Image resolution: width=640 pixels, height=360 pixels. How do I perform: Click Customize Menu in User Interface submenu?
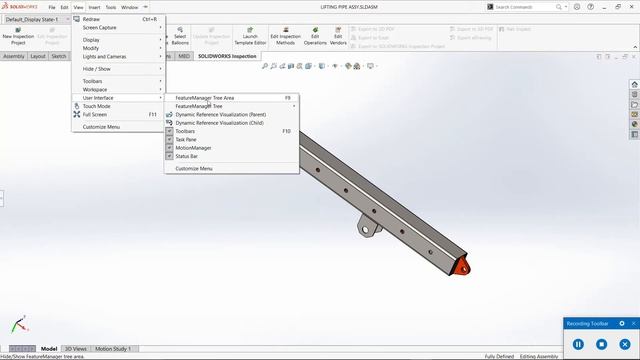point(231,169)
